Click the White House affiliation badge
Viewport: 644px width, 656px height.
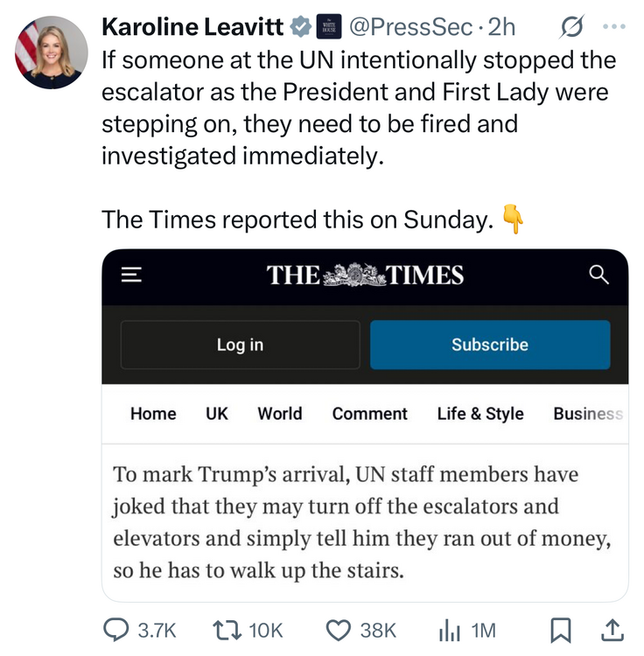(x=328, y=27)
